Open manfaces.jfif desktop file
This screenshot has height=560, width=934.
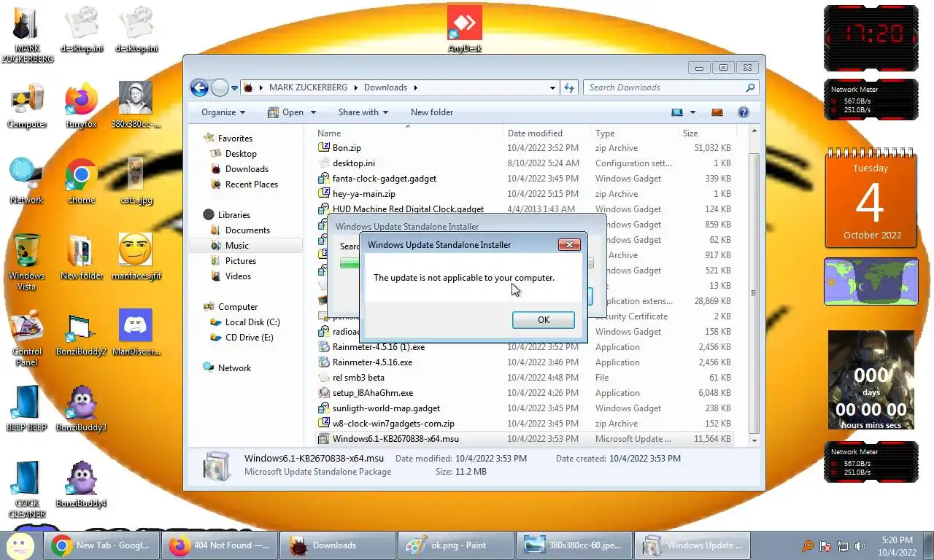pos(136,257)
